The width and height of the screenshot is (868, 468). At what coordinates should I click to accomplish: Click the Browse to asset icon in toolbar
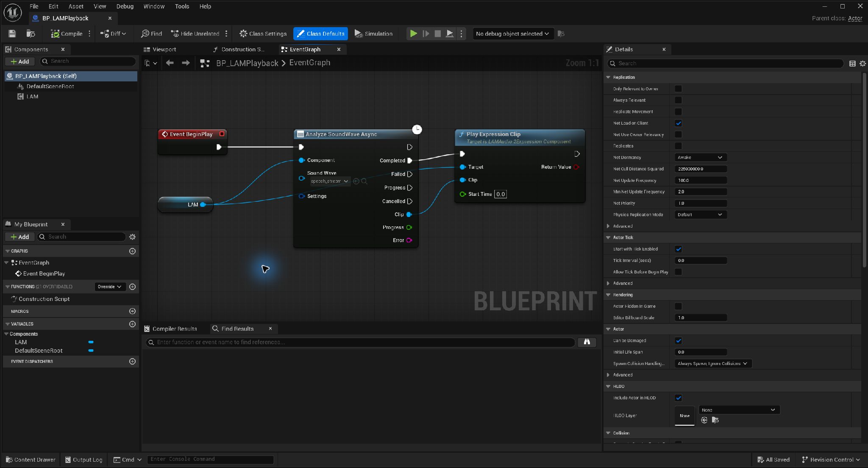click(x=31, y=33)
